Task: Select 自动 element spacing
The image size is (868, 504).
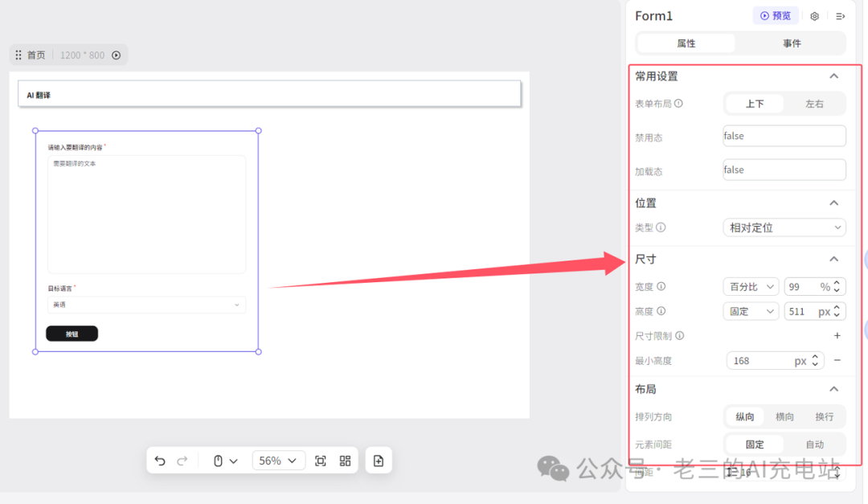Action: [814, 445]
